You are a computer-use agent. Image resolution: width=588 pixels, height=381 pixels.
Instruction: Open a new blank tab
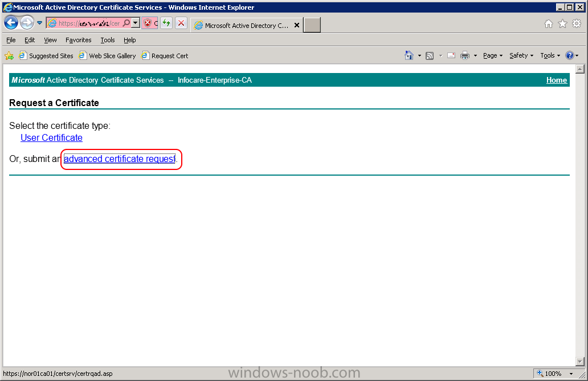coord(312,25)
